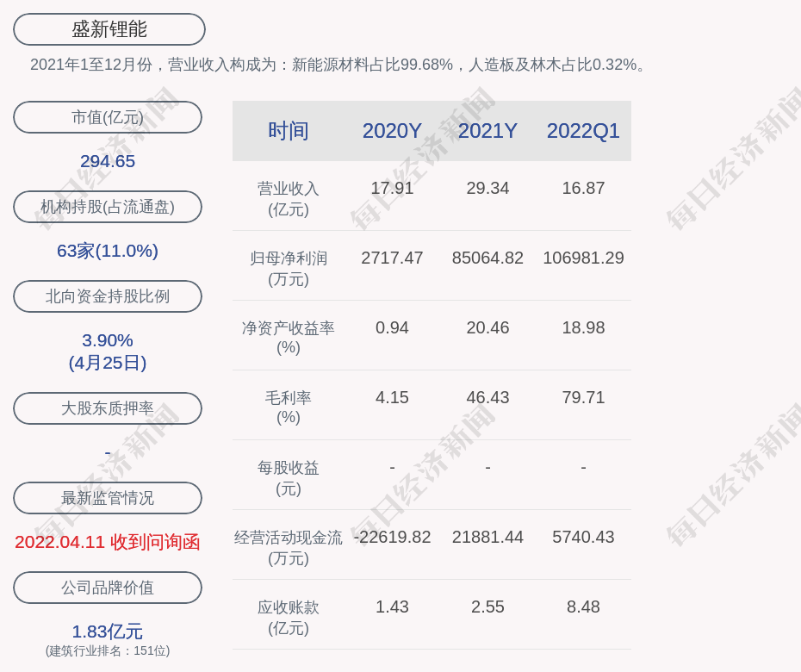Select the northbound holding ratio 3.90%

pos(108,340)
